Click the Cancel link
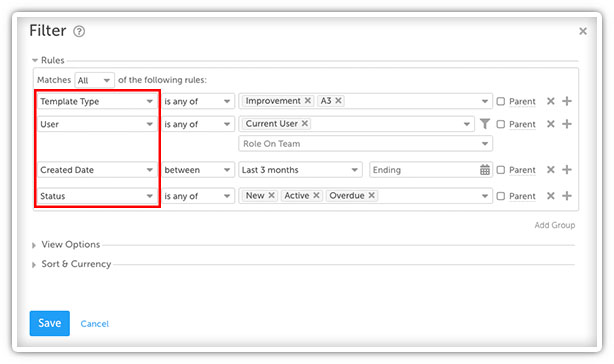Screen dimensions: 614x364 pos(95,324)
